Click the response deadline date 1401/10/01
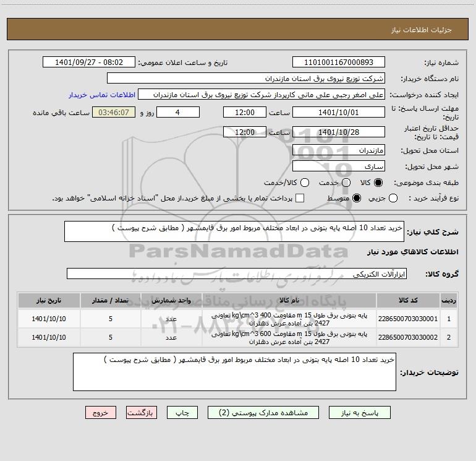Screen dimensions: 476x461 point(339,112)
